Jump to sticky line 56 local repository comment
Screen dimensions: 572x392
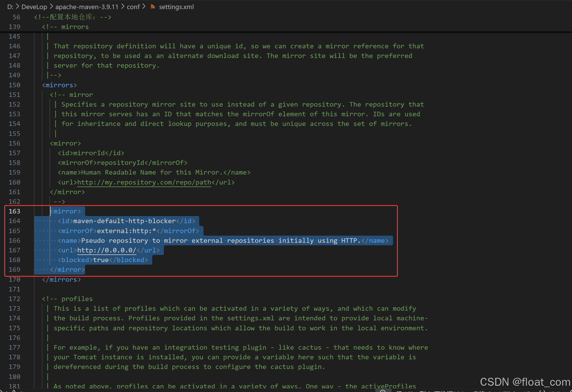click(x=73, y=17)
